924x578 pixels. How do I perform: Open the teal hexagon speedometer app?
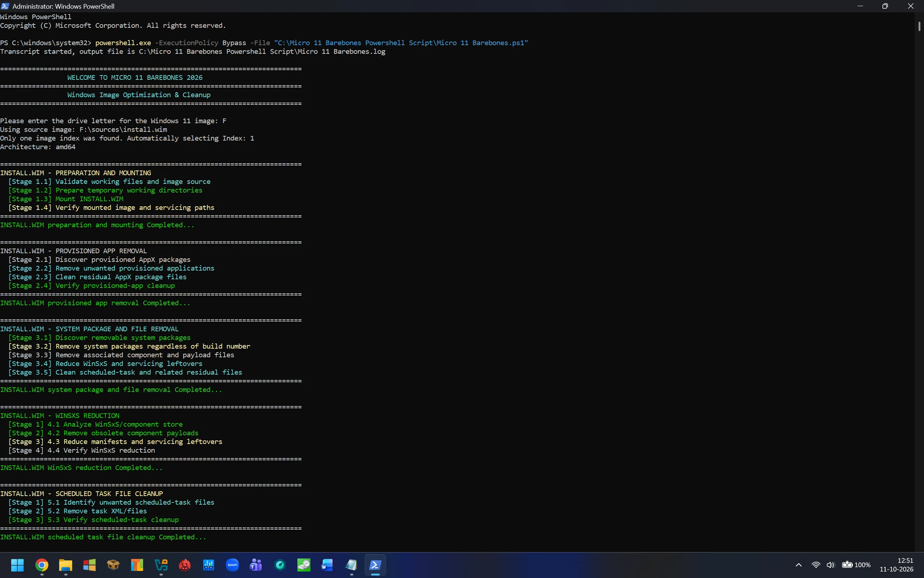pyautogui.click(x=280, y=565)
